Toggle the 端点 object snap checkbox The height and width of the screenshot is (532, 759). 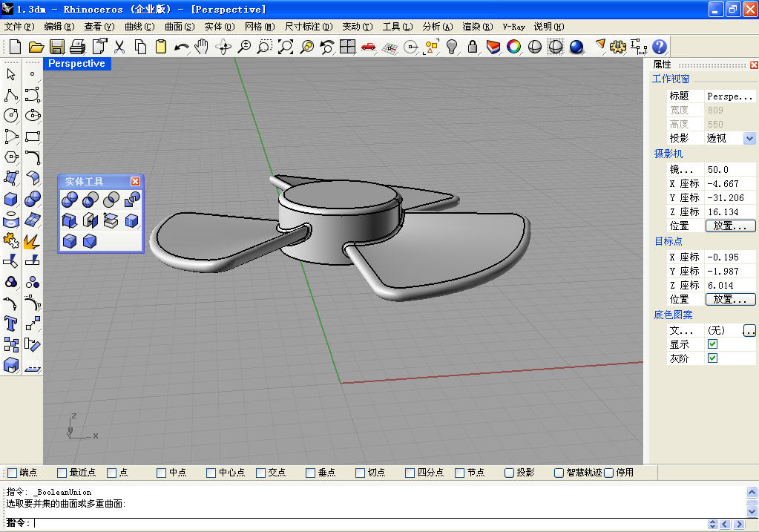click(x=13, y=473)
